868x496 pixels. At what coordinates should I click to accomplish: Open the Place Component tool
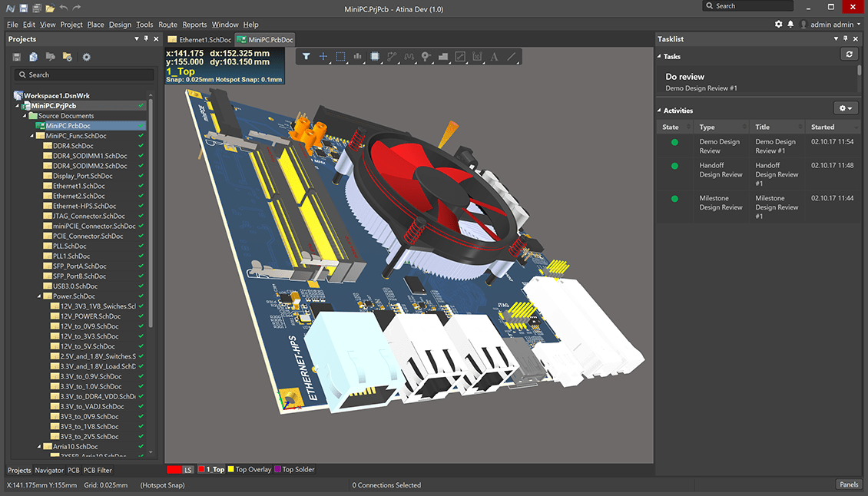click(x=375, y=55)
